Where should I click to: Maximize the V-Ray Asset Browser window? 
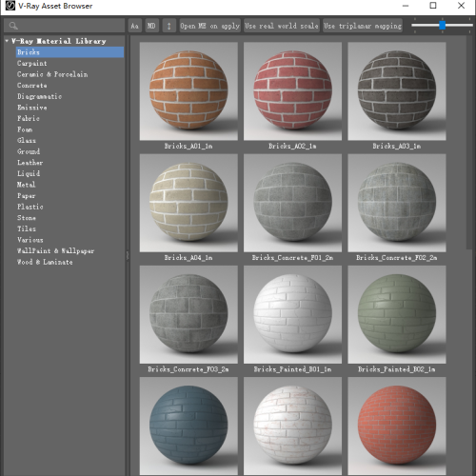pyautogui.click(x=433, y=6)
